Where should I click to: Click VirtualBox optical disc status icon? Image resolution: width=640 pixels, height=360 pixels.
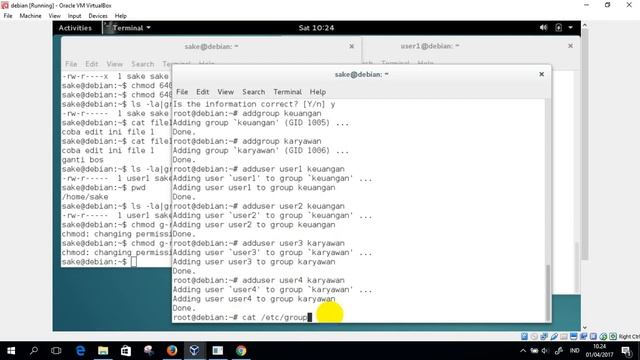point(534,336)
